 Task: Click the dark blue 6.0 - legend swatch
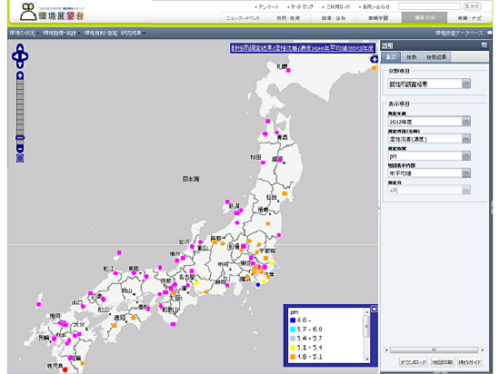click(293, 320)
